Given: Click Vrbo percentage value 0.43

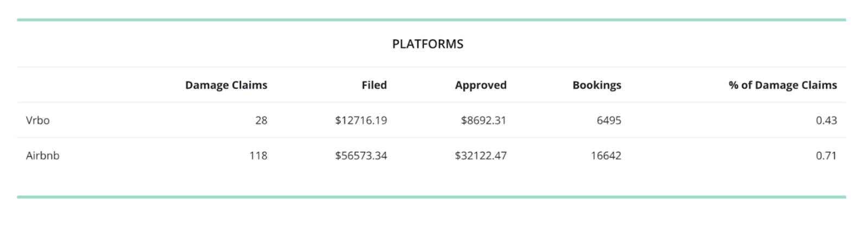Looking at the screenshot, I should [x=826, y=120].
